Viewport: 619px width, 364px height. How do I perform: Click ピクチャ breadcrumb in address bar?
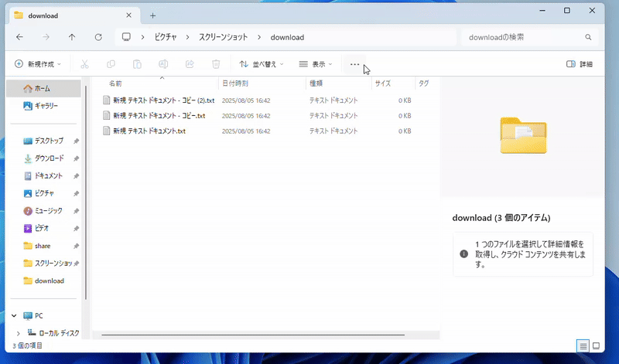coord(166,37)
